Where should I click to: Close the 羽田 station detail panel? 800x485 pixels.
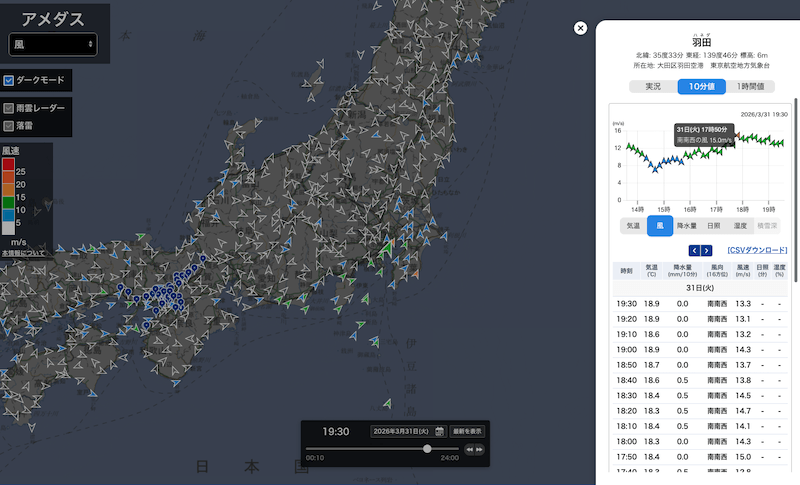point(581,28)
